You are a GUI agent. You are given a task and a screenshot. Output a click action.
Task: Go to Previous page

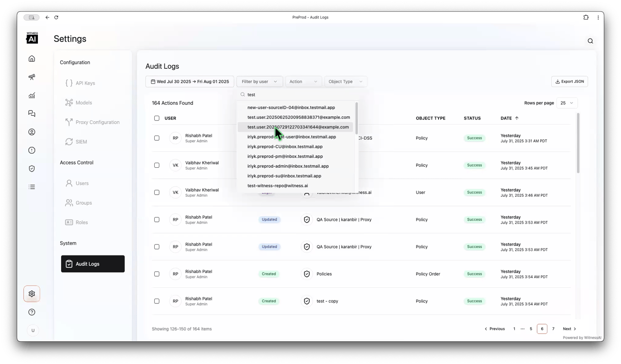(494, 329)
